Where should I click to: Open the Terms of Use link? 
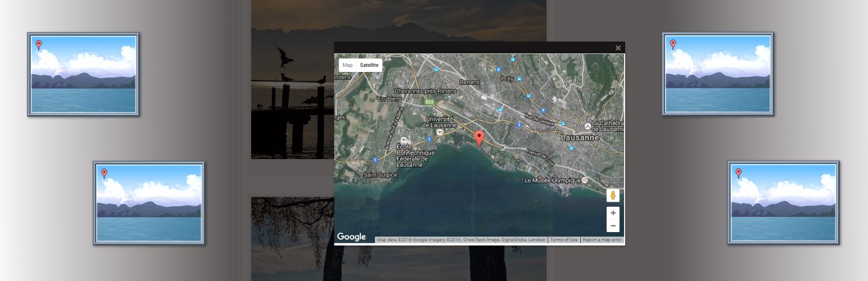tap(563, 240)
